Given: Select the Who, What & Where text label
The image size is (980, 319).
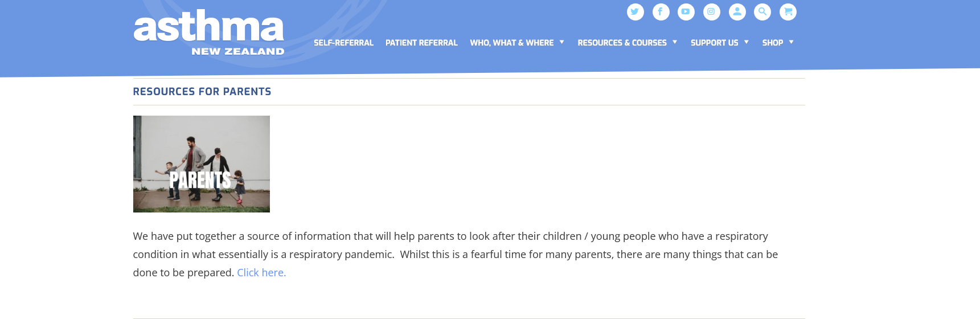Looking at the screenshot, I should [511, 43].
